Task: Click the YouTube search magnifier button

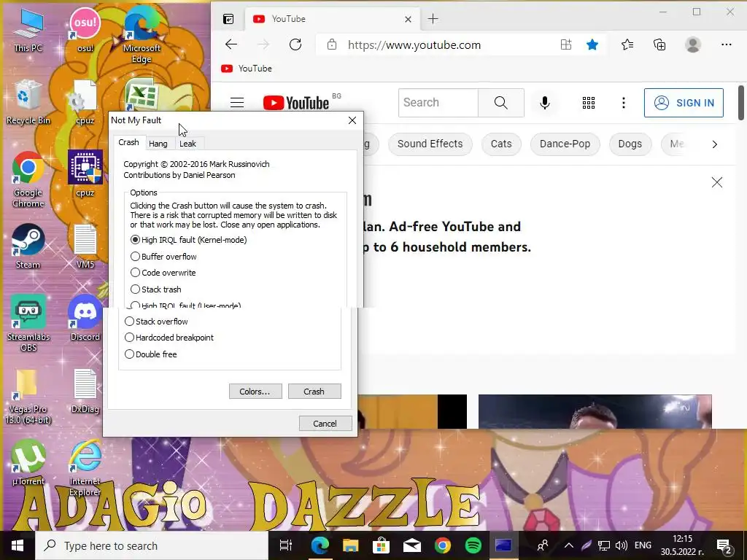Action: coord(500,102)
